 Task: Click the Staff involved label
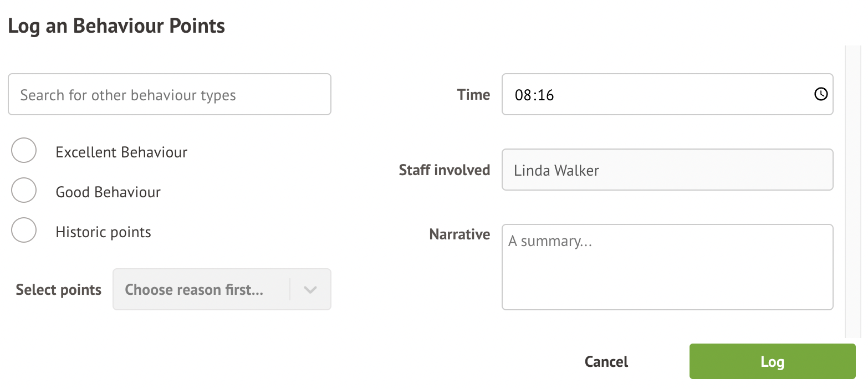pos(444,170)
